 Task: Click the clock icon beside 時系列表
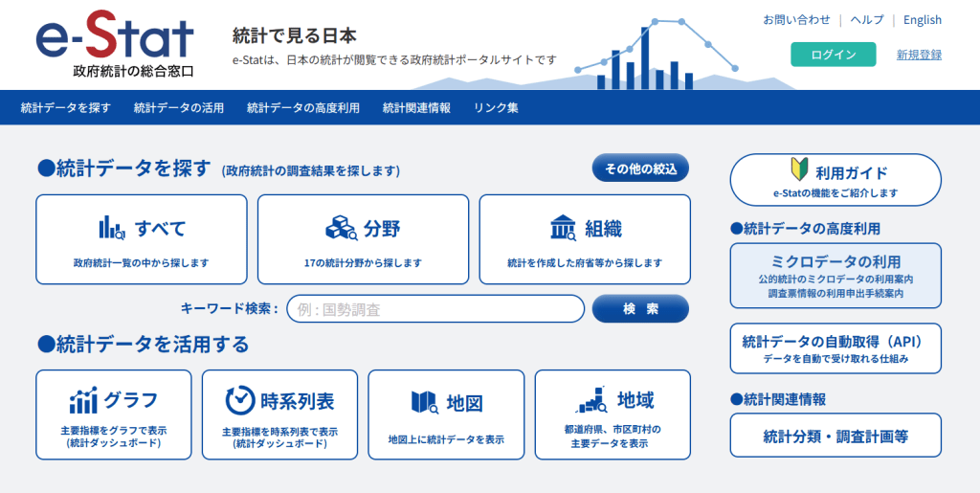coord(240,400)
